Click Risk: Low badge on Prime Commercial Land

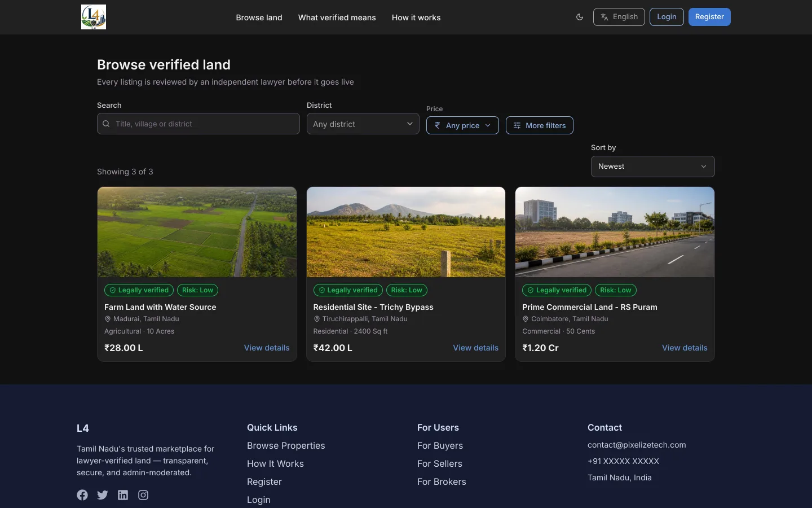point(616,290)
